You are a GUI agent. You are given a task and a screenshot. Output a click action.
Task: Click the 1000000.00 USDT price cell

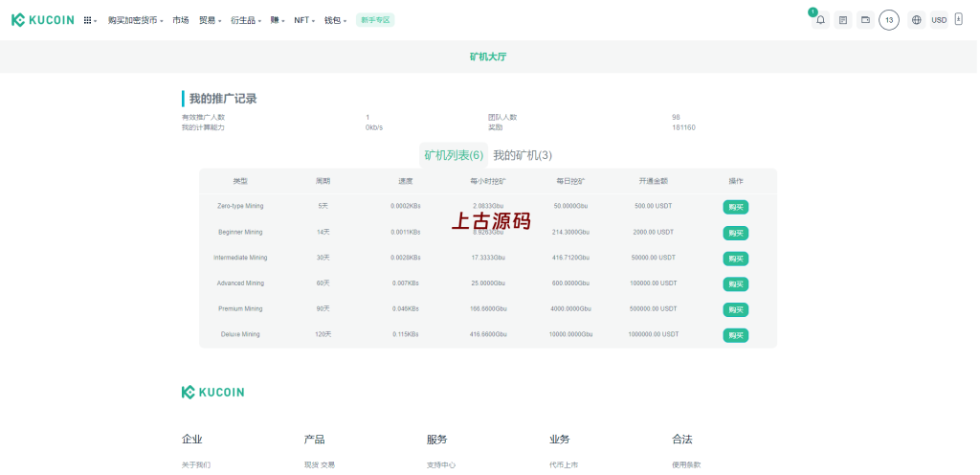tap(653, 334)
